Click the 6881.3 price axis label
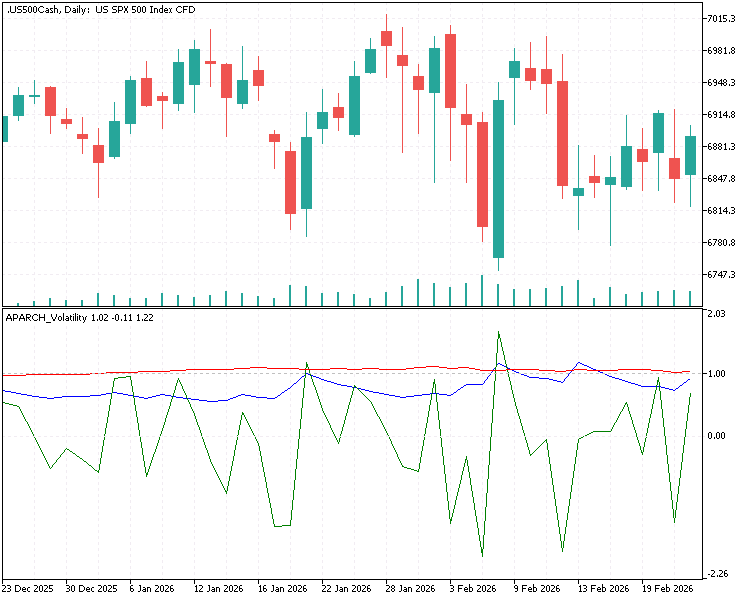 click(721, 146)
